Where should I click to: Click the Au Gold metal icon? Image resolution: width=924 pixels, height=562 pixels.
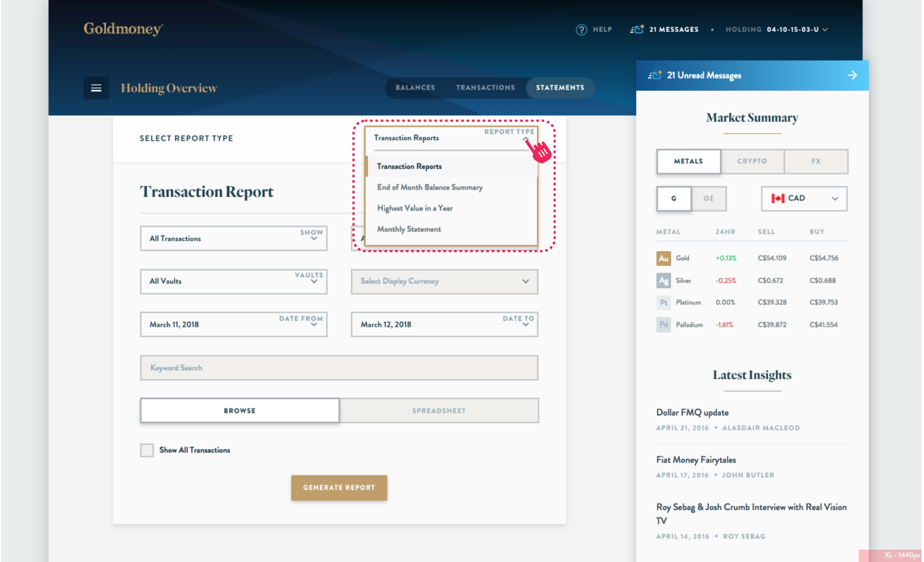pyautogui.click(x=663, y=258)
